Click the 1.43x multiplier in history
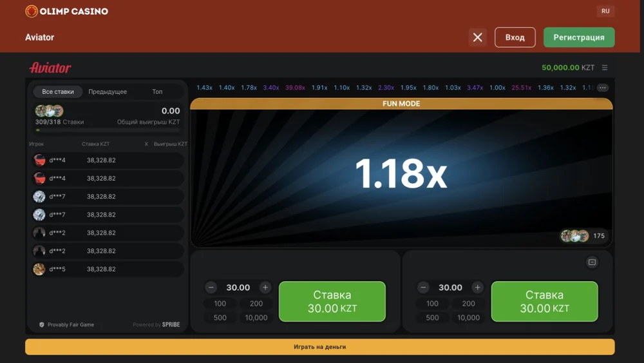The height and width of the screenshot is (363, 644). pyautogui.click(x=204, y=88)
